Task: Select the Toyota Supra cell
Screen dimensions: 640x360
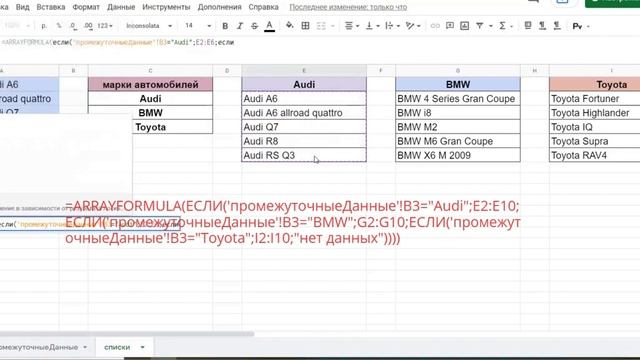Action: 595,141
